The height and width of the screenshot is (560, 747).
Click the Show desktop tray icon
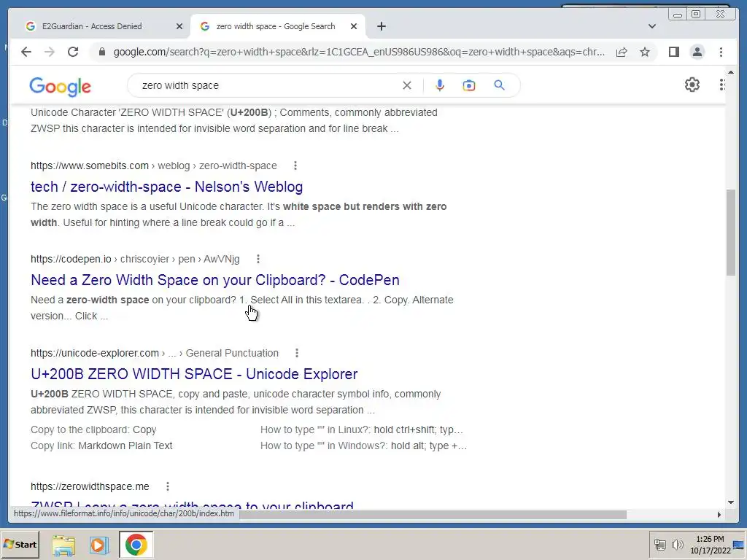coord(740,545)
